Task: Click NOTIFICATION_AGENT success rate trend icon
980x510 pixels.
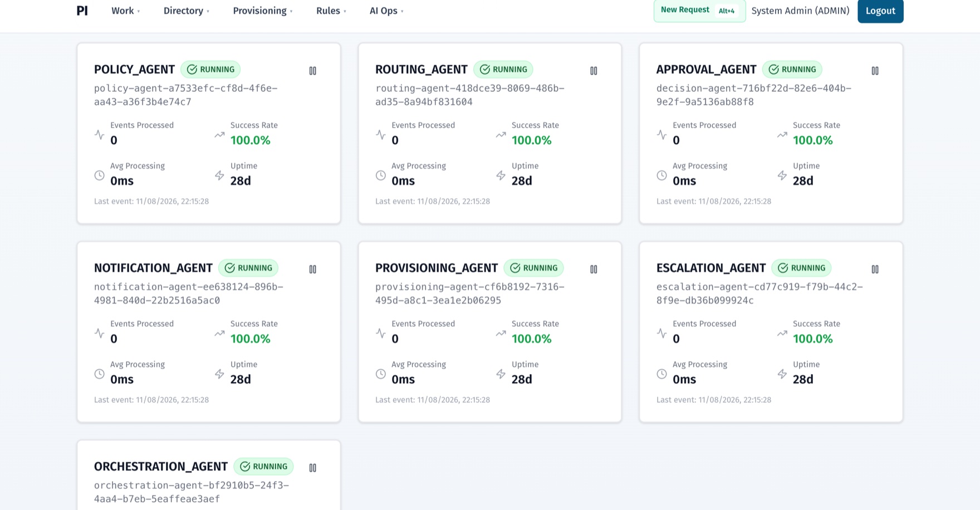Action: click(219, 333)
